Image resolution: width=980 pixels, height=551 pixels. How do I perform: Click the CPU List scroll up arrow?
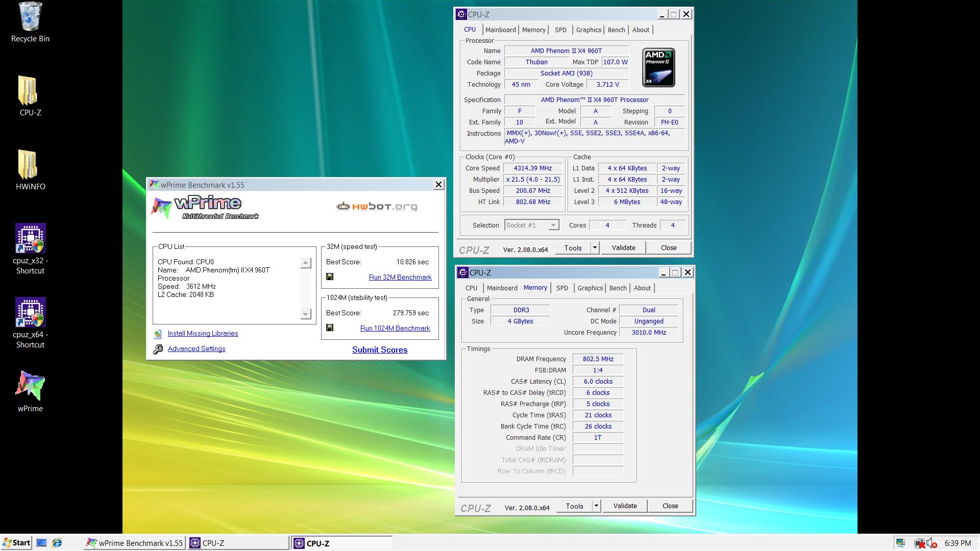tap(306, 263)
